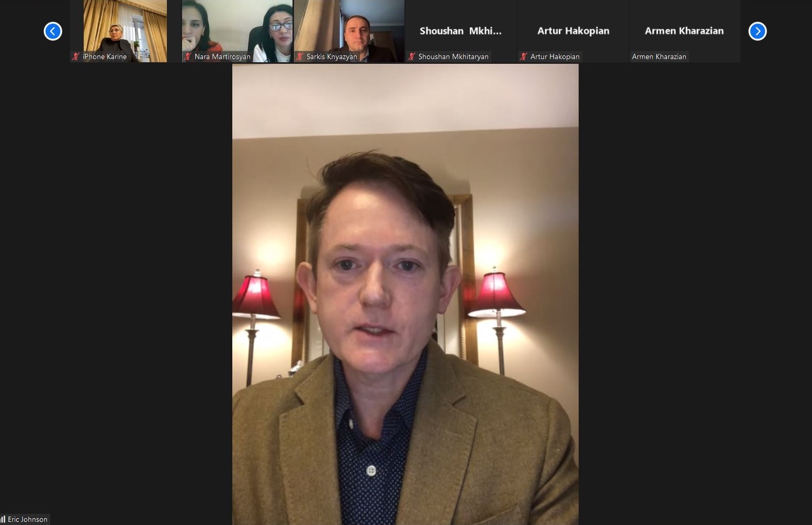Click the left arrow to show previous participants
Viewport: 812px width, 525px height.
tap(53, 31)
